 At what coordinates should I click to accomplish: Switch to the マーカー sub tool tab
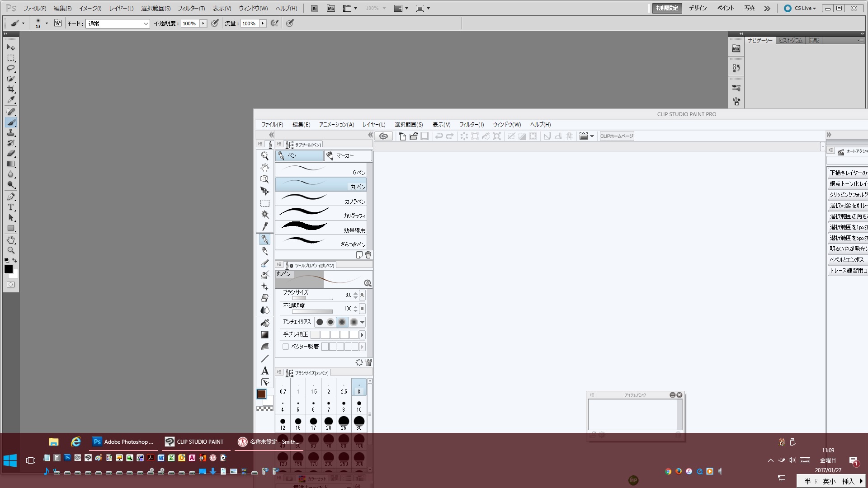tap(348, 155)
